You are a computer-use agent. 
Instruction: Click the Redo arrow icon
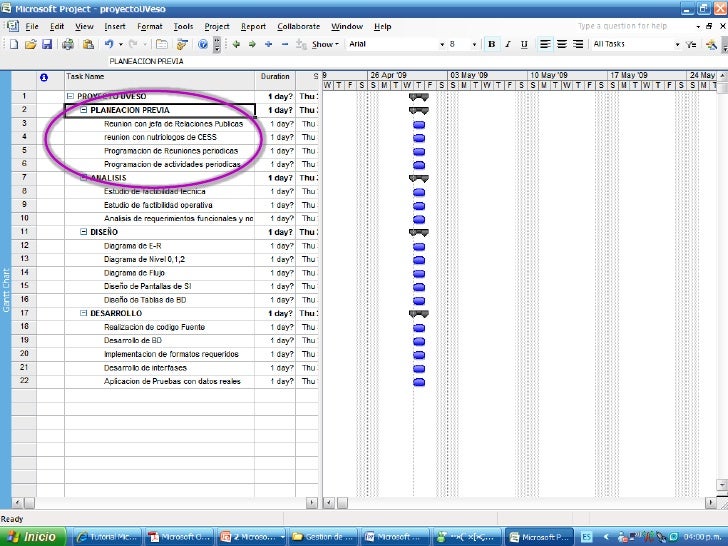tap(133, 45)
